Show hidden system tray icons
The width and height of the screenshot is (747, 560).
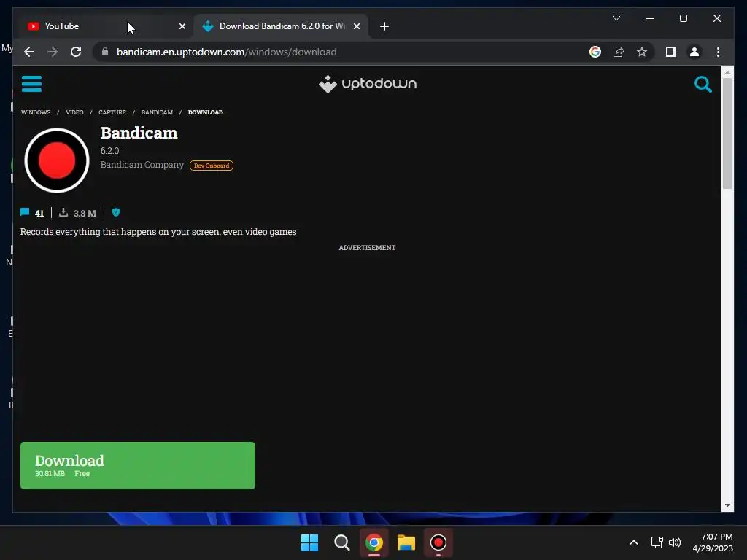(634, 542)
